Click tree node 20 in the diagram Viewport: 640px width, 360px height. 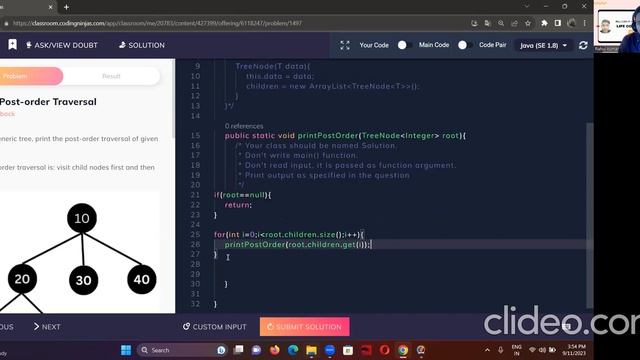click(22, 279)
